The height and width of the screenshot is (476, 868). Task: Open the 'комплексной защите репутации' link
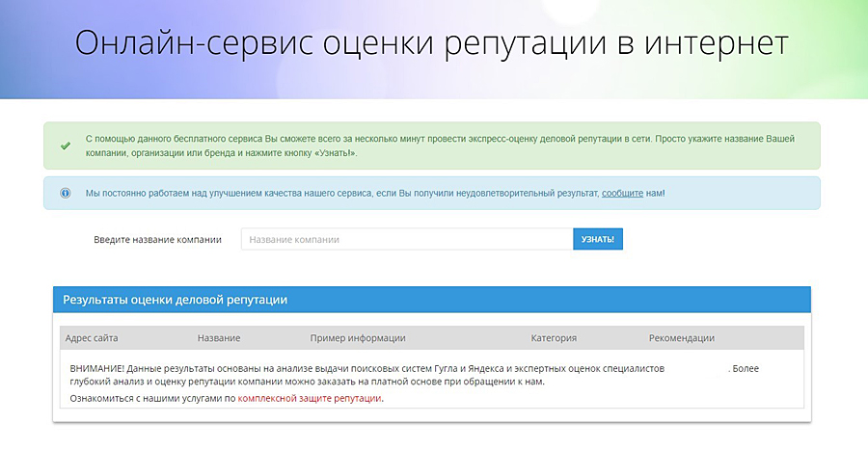[x=310, y=398]
